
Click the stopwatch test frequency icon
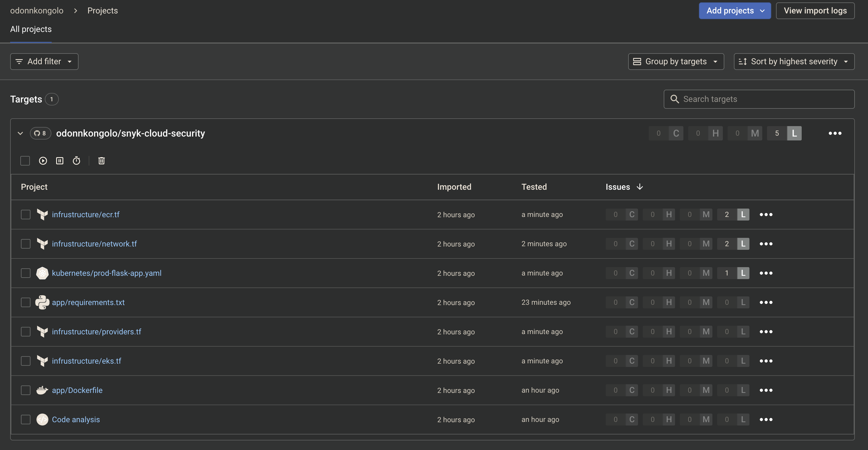[76, 161]
